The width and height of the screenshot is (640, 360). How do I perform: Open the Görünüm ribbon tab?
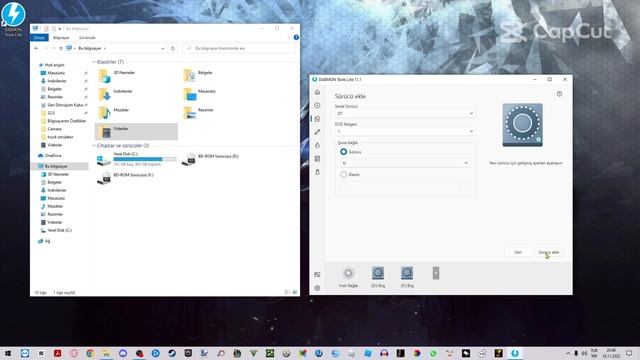click(x=87, y=38)
